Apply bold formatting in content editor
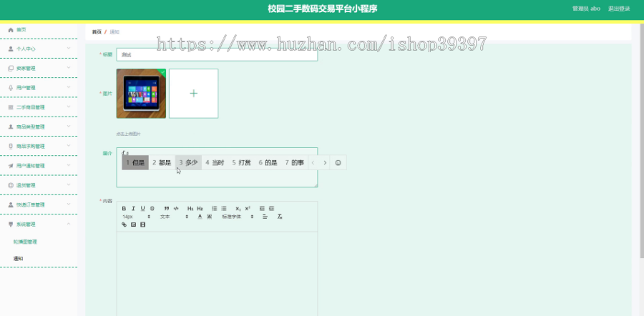The image size is (644, 316). click(x=124, y=209)
